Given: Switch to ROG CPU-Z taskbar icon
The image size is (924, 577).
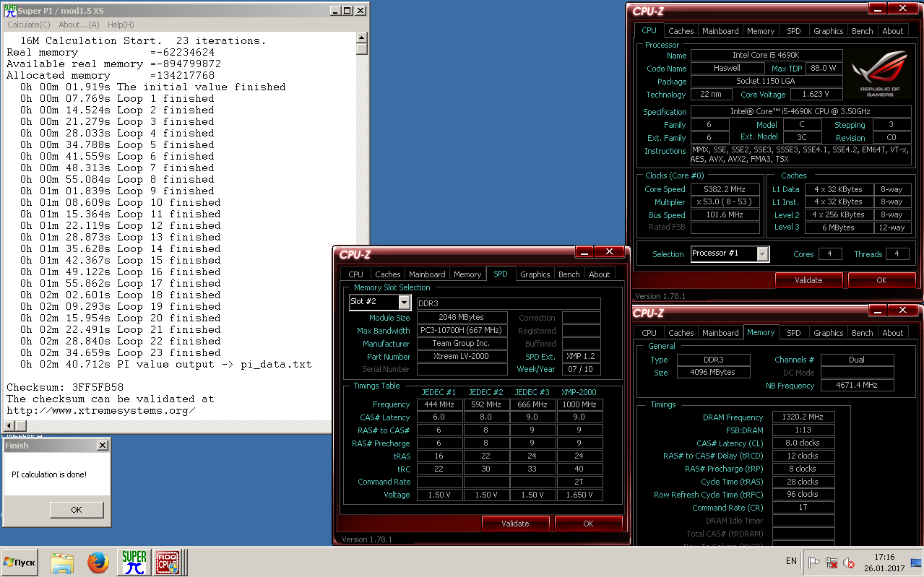Looking at the screenshot, I should [x=168, y=563].
